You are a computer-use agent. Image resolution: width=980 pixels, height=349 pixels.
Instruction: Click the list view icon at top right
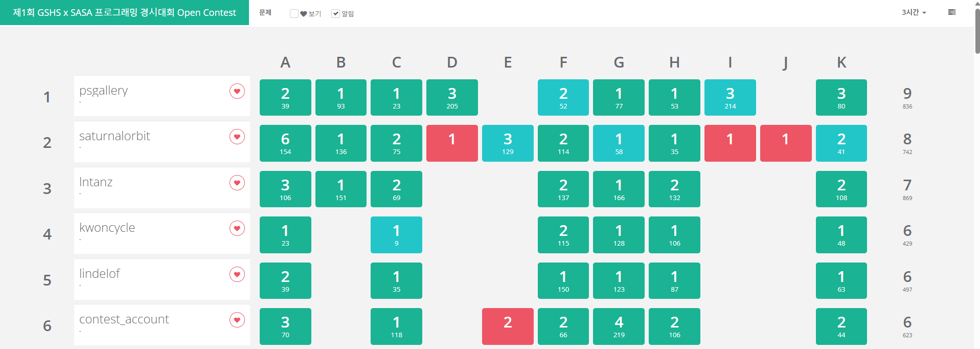951,12
